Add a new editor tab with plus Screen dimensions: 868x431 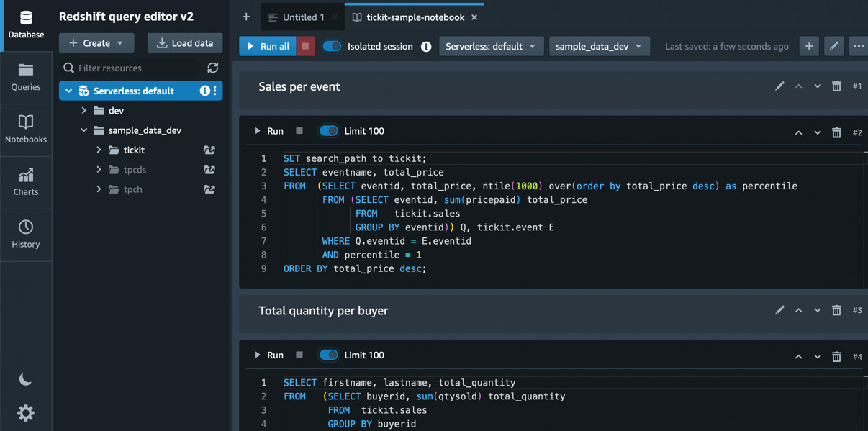(246, 17)
